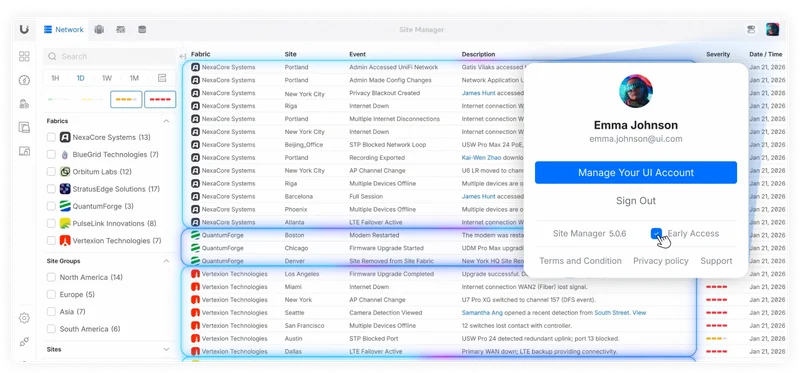800x373 pixels.
Task: Select the 1W time range
Action: (x=107, y=78)
